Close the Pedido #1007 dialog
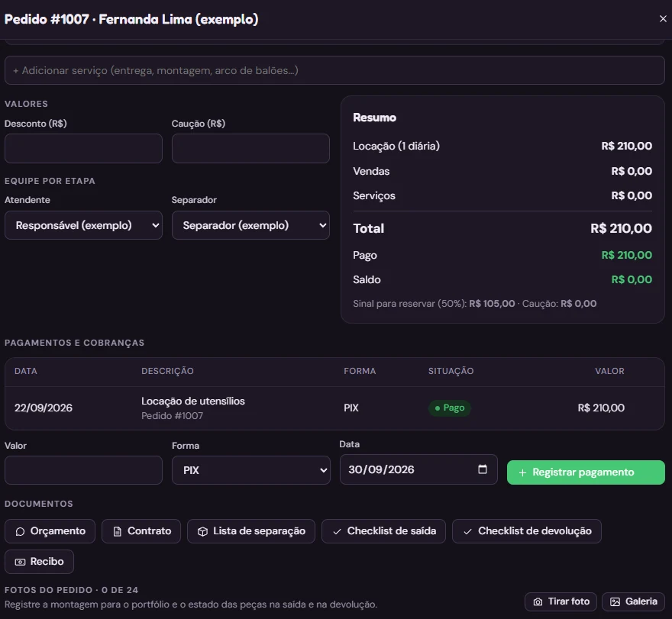Viewport: 672px width, 619px height. pos(663,19)
